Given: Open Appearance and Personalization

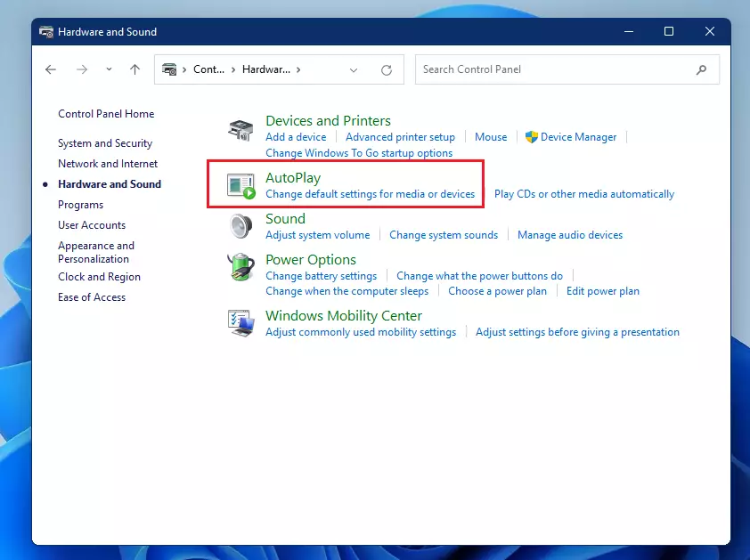Looking at the screenshot, I should (96, 252).
